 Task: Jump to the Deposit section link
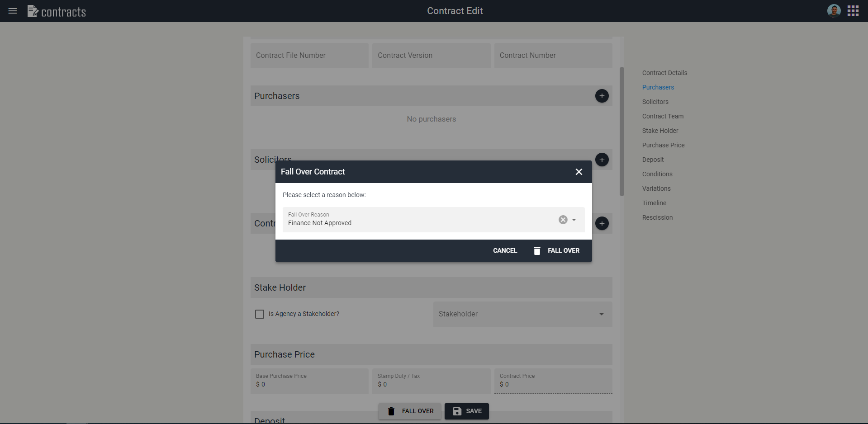click(653, 160)
